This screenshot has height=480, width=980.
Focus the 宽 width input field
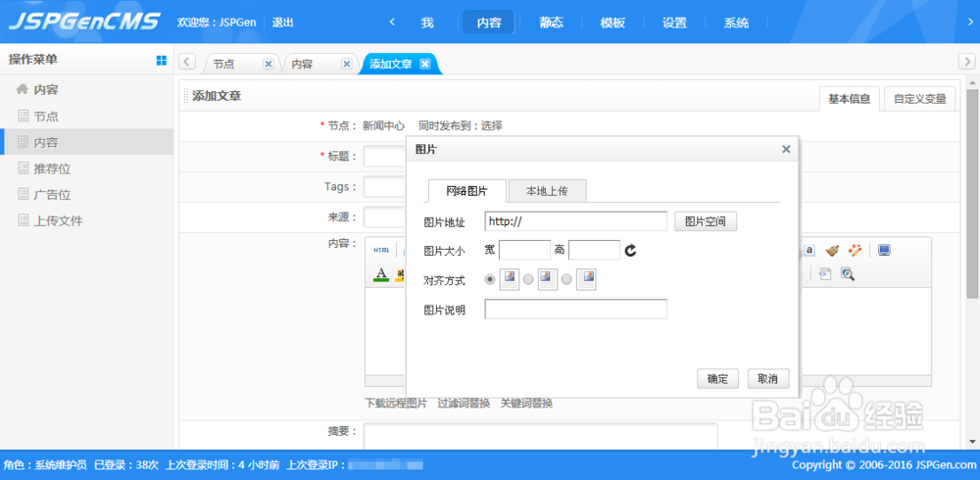pos(525,250)
